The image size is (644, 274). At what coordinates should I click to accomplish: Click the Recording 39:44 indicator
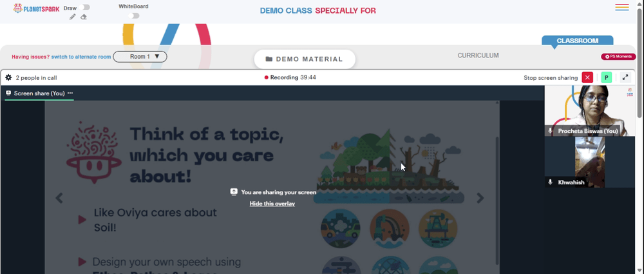click(x=290, y=77)
